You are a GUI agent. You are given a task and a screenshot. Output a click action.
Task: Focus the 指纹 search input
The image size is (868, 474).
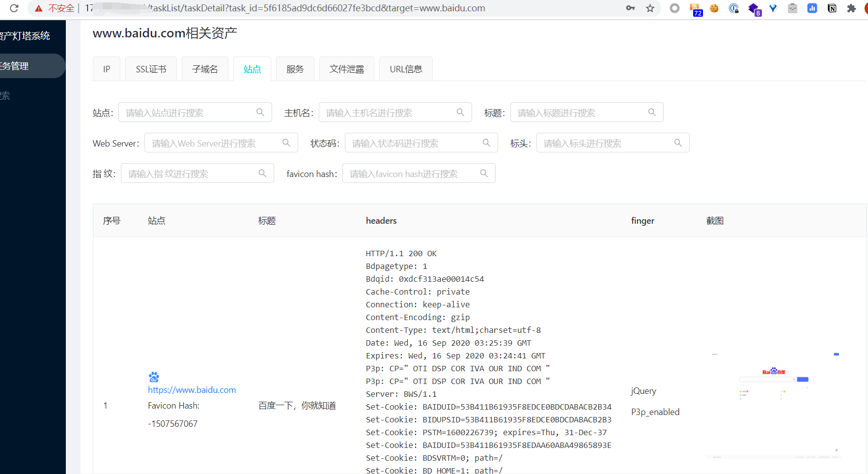197,173
